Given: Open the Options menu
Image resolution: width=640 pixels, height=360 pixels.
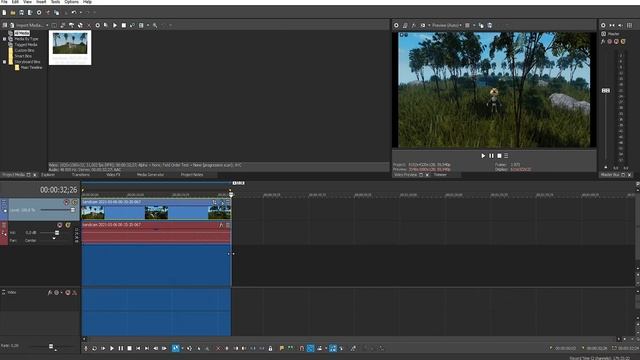Looking at the screenshot, I should [x=71, y=2].
